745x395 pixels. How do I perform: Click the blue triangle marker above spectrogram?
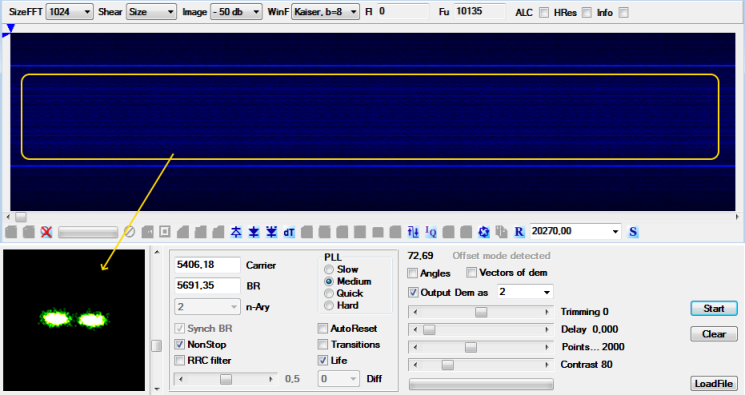[10, 29]
